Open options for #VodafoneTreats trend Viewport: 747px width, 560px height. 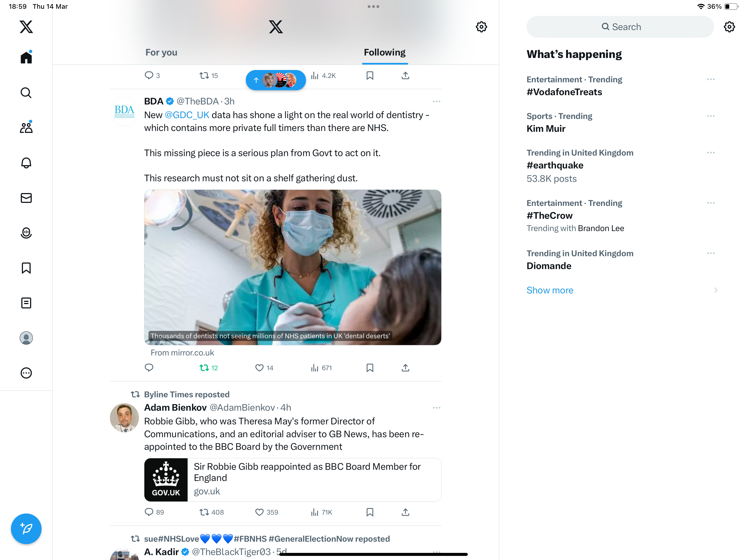tap(711, 79)
